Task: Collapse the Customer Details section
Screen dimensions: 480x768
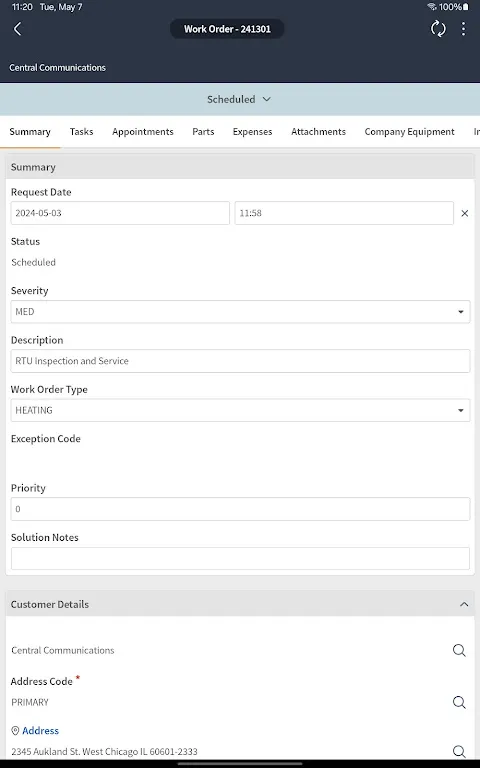Action: tap(464, 604)
